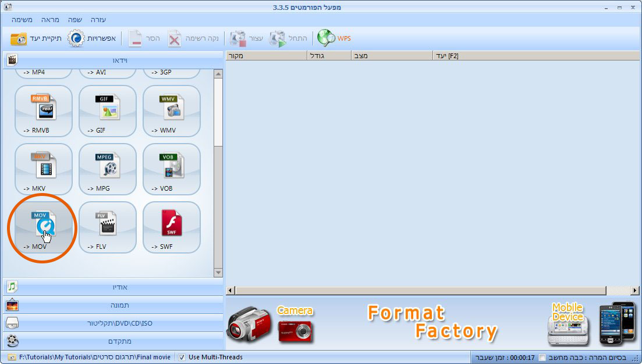Click the Camera device banner icon
642x364 pixels.
(295, 325)
